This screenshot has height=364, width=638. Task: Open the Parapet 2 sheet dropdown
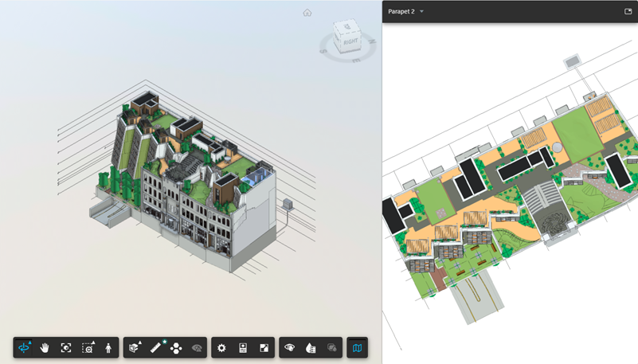(421, 11)
